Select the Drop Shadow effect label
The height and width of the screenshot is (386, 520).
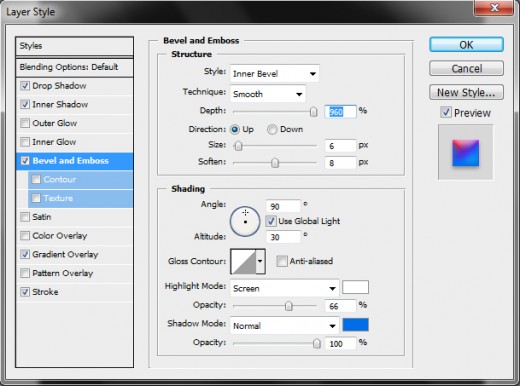point(59,86)
